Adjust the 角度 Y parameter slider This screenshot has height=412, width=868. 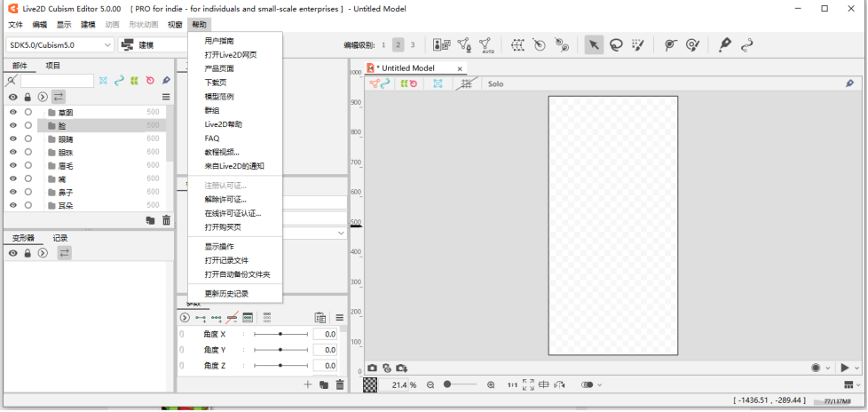pos(280,350)
